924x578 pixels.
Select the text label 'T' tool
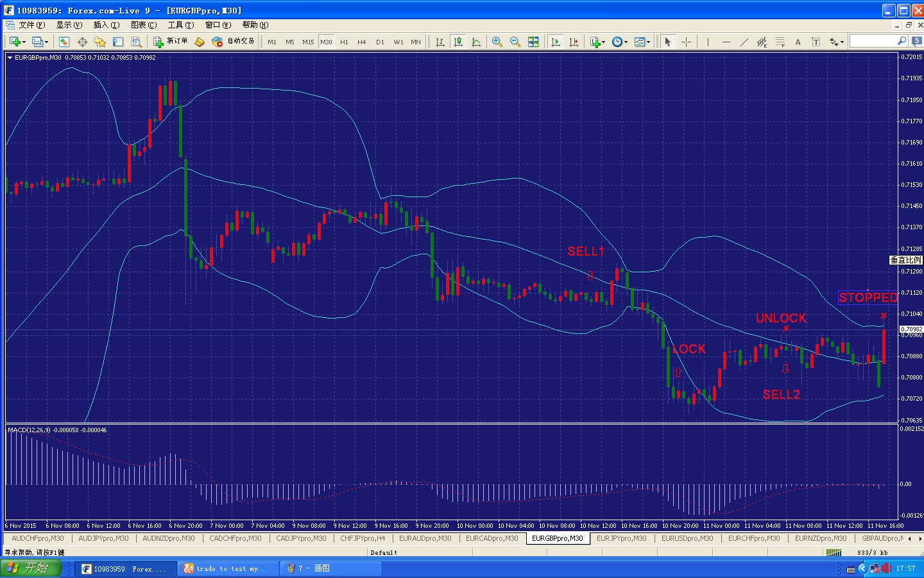(816, 42)
